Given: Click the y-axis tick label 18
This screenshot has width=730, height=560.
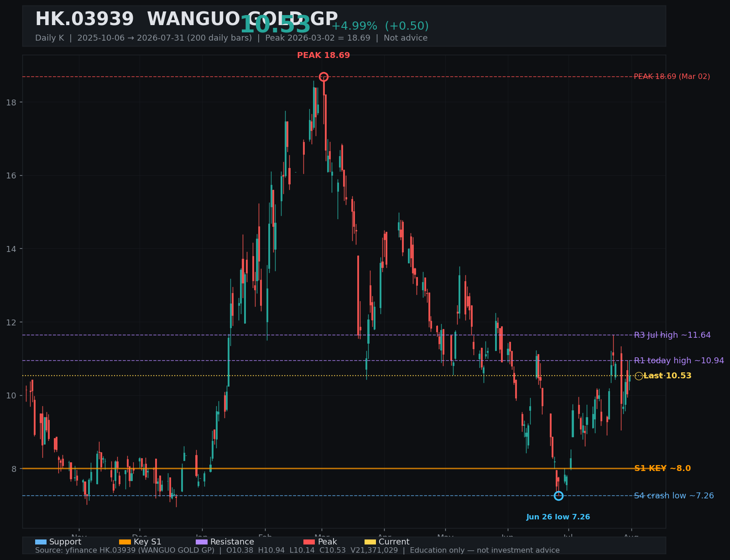Looking at the screenshot, I should tap(11, 102).
